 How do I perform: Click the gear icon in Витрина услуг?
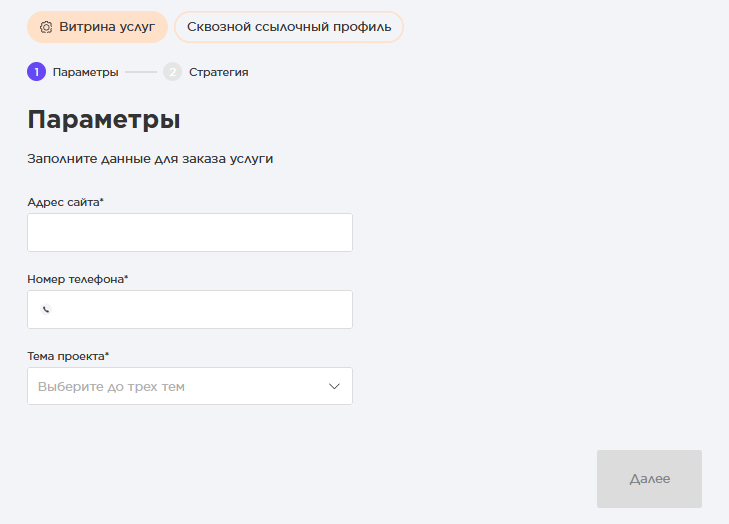tap(45, 27)
